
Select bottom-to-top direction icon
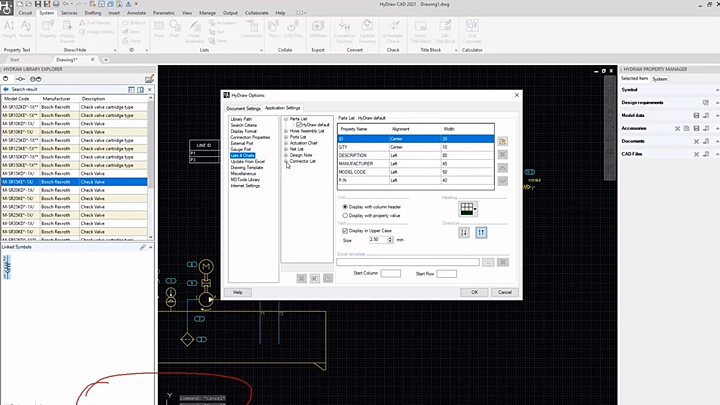click(x=481, y=232)
